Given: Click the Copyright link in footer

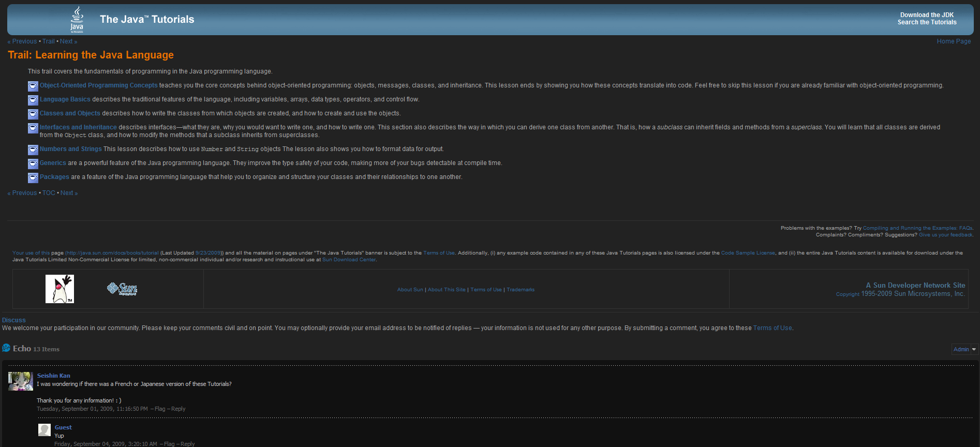Looking at the screenshot, I should [848, 294].
